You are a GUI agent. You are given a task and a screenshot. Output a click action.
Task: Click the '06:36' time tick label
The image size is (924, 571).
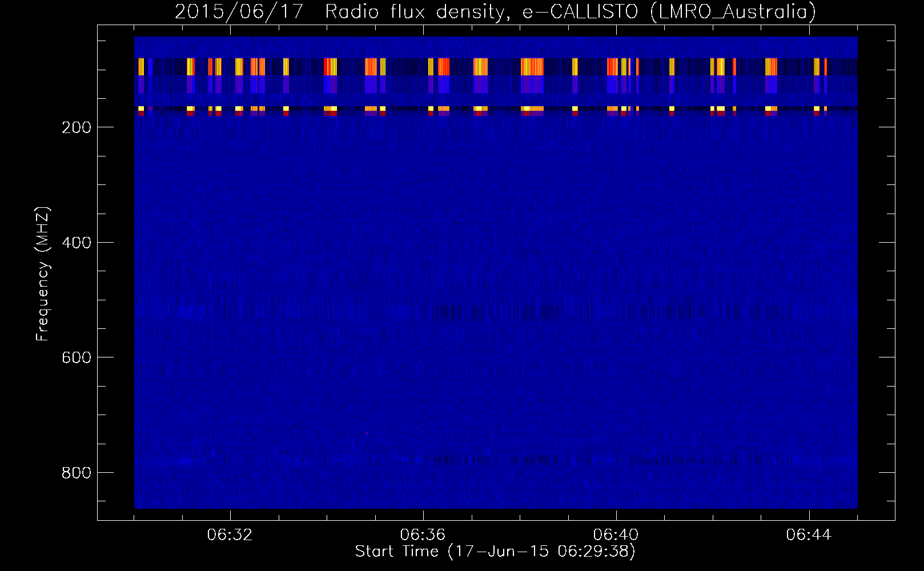click(x=423, y=535)
